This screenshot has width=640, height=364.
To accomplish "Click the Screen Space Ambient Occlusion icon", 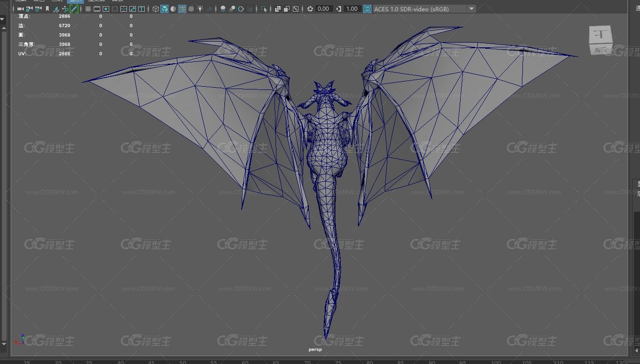I will (223, 9).
